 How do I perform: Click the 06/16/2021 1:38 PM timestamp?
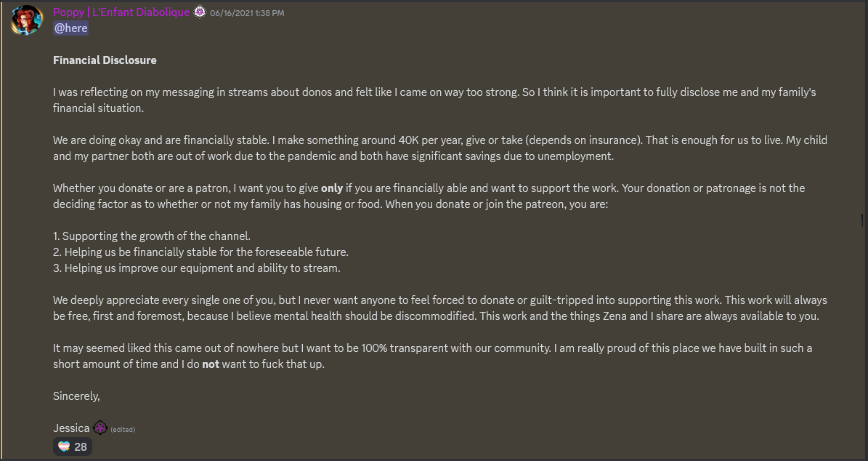247,13
